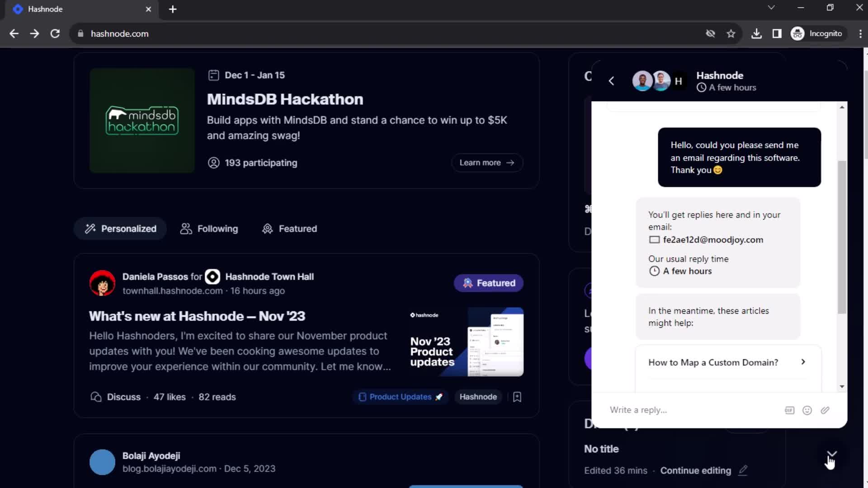Select the Personalized feed tab
868x488 pixels.
121,229
